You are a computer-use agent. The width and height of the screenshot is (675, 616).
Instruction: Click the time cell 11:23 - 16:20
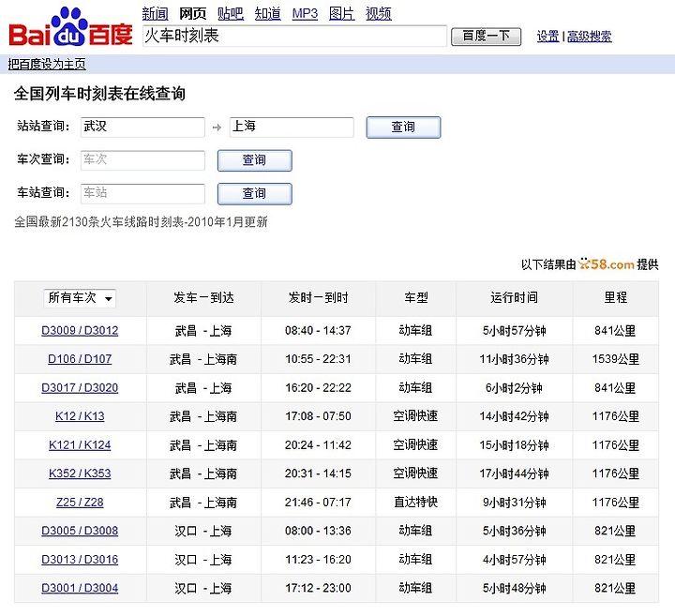click(x=318, y=560)
